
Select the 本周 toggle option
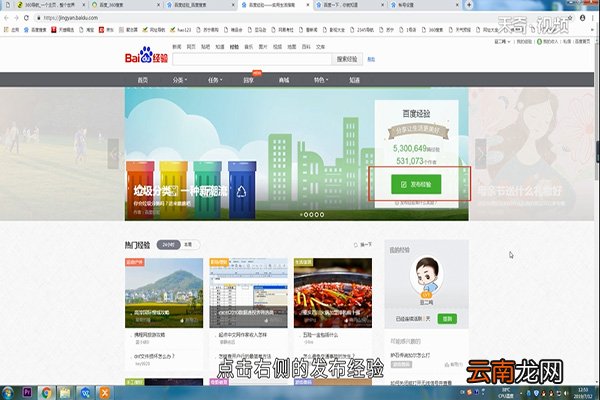(x=189, y=245)
